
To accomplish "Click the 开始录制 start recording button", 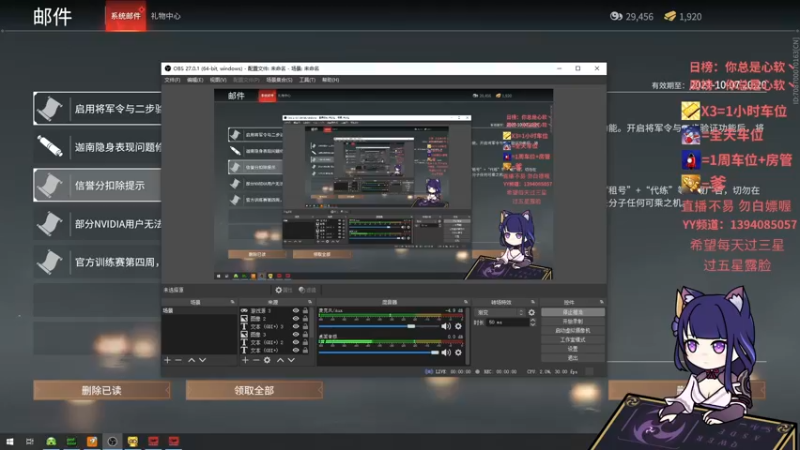I will [x=572, y=321].
